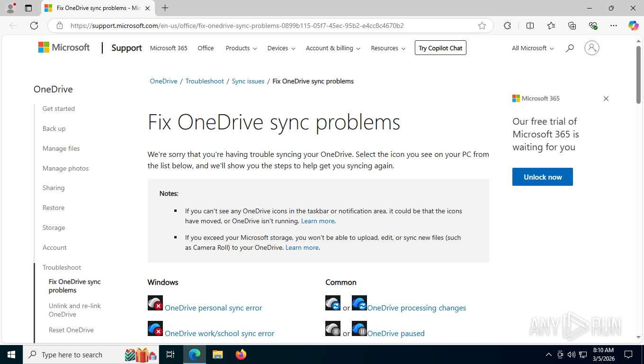This screenshot has height=364, width=644.
Task: Open the volume control in system tray
Action: pos(572,355)
